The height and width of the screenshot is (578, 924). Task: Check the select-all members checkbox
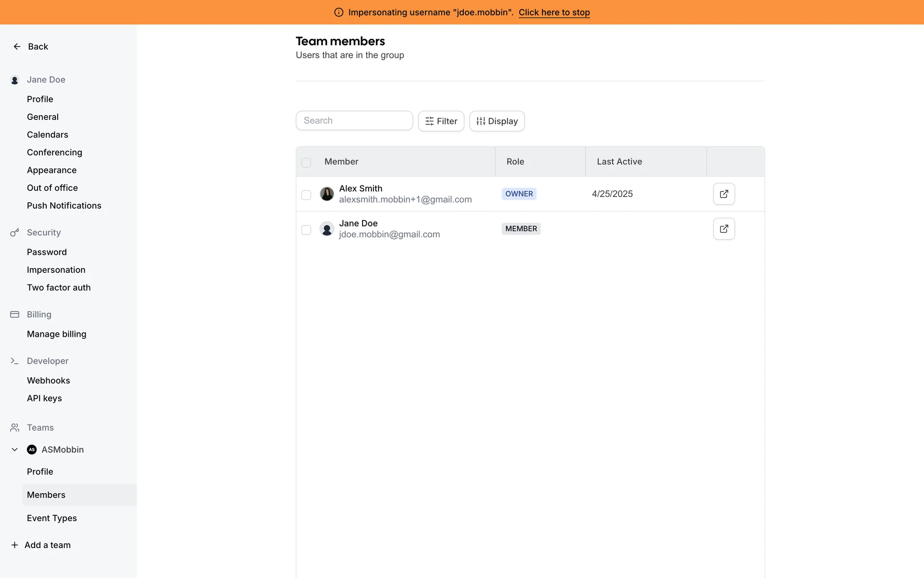coord(306,162)
